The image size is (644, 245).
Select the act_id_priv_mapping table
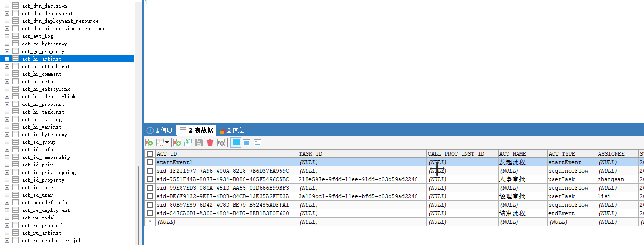(48, 172)
